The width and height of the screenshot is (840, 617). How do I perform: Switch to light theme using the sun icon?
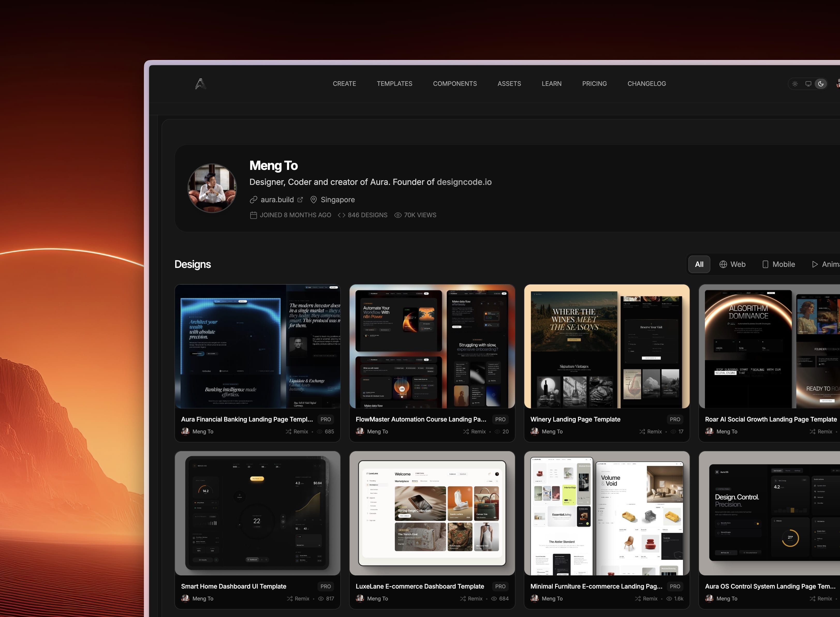click(x=794, y=83)
